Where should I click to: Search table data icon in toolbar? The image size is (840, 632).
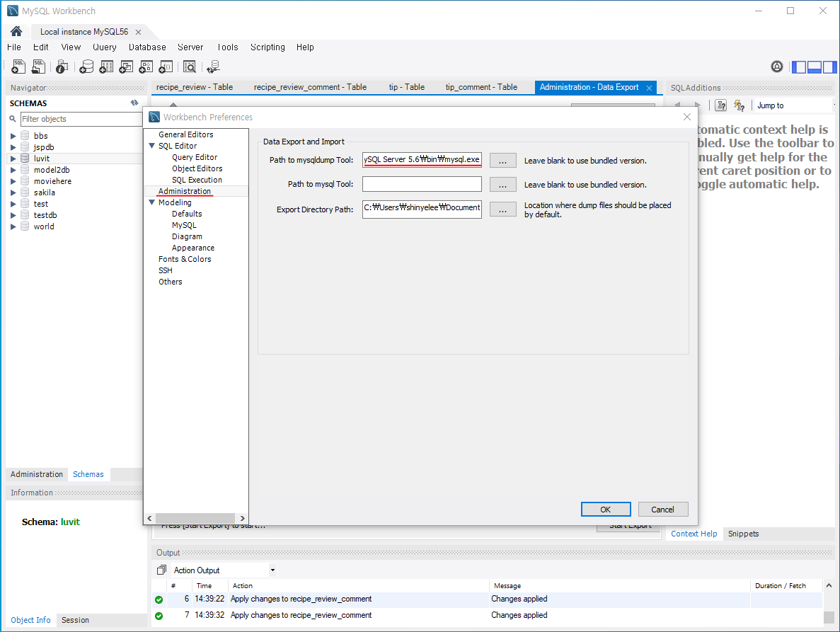(190, 67)
